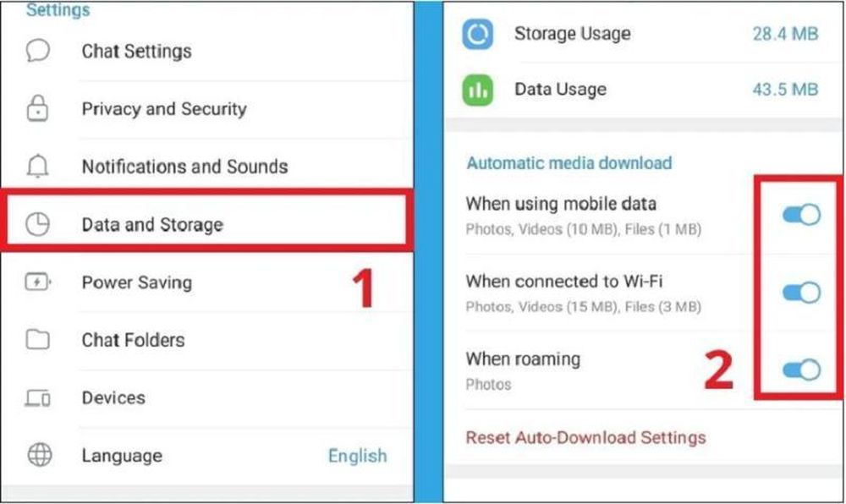Toggle auto-download when roaming
This screenshot has width=846, height=504.
click(x=801, y=370)
